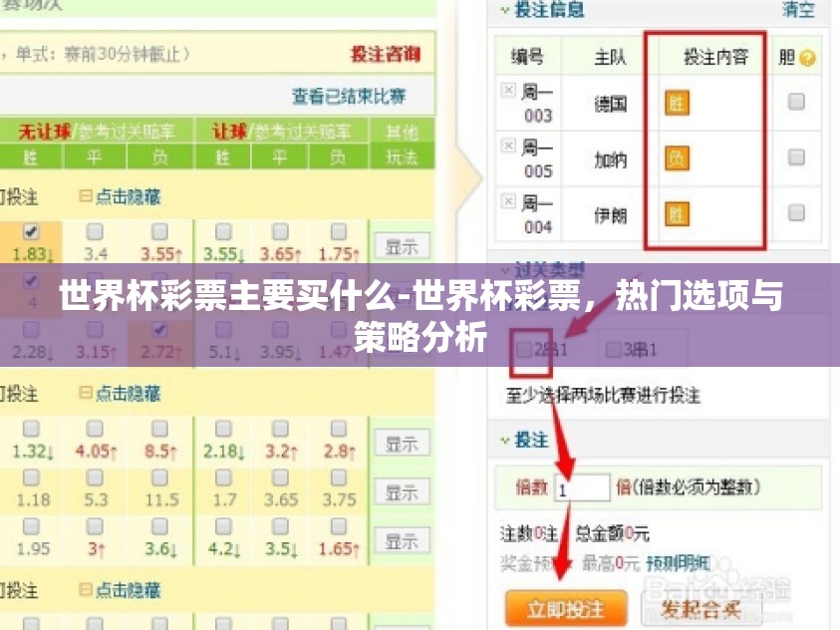Select the 无让球 column header
This screenshot has height=630, width=840.
(45, 132)
